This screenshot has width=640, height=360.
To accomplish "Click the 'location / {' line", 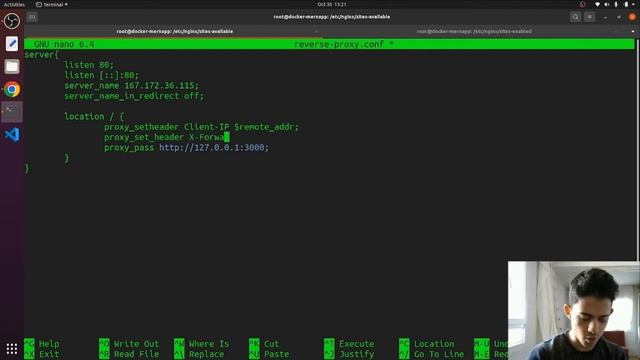I will pos(94,117).
